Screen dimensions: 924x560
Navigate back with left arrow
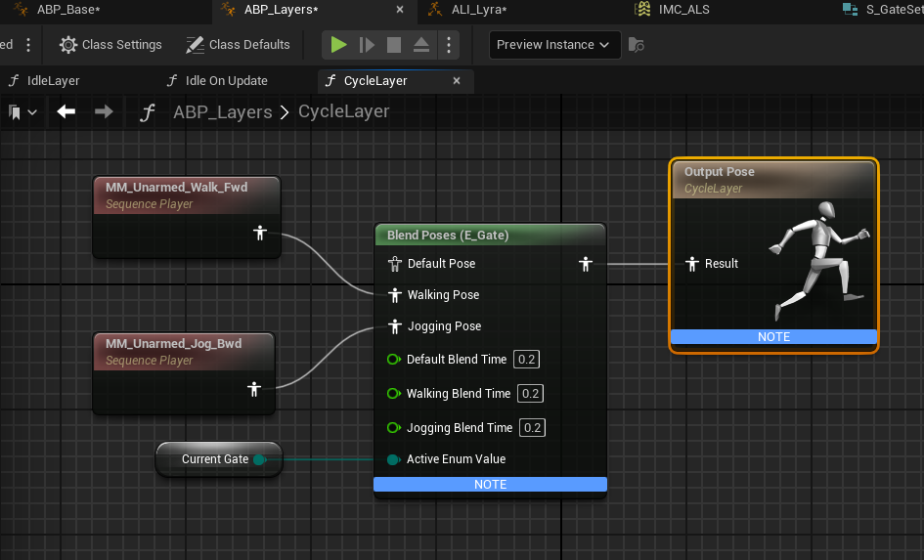66,111
